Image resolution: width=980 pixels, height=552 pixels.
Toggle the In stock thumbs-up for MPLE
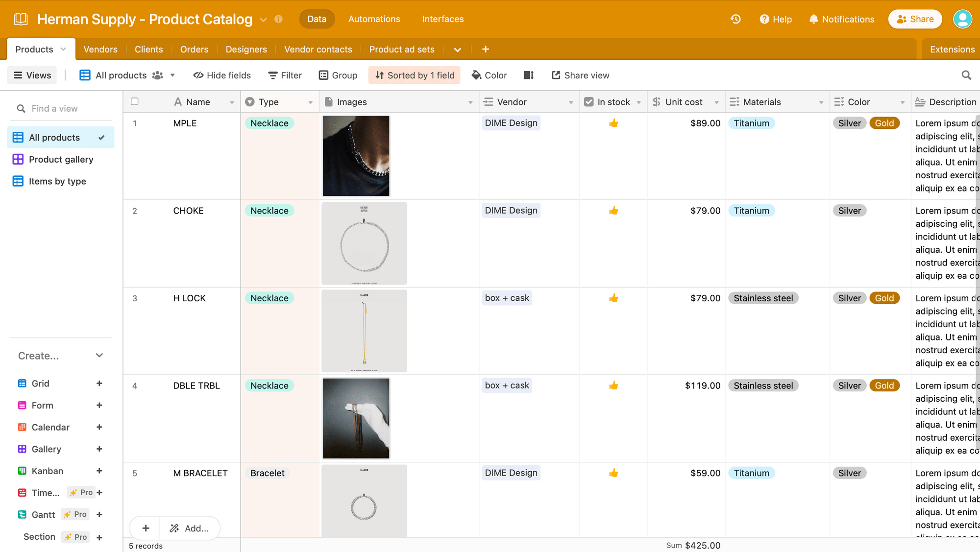[x=613, y=123]
